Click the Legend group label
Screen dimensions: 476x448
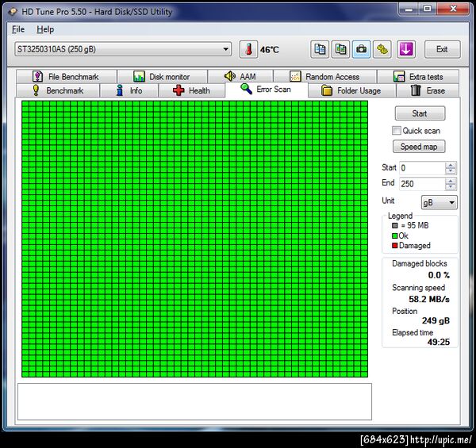pos(400,216)
